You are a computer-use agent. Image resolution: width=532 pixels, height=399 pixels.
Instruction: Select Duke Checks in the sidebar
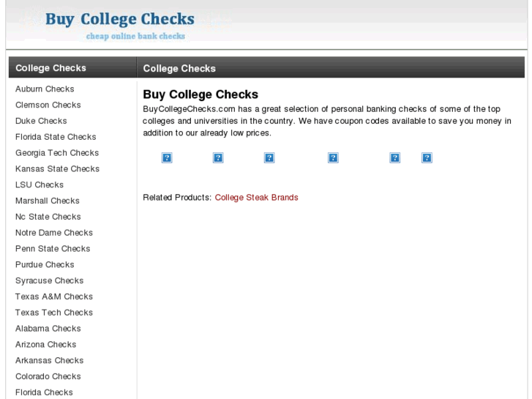(41, 121)
